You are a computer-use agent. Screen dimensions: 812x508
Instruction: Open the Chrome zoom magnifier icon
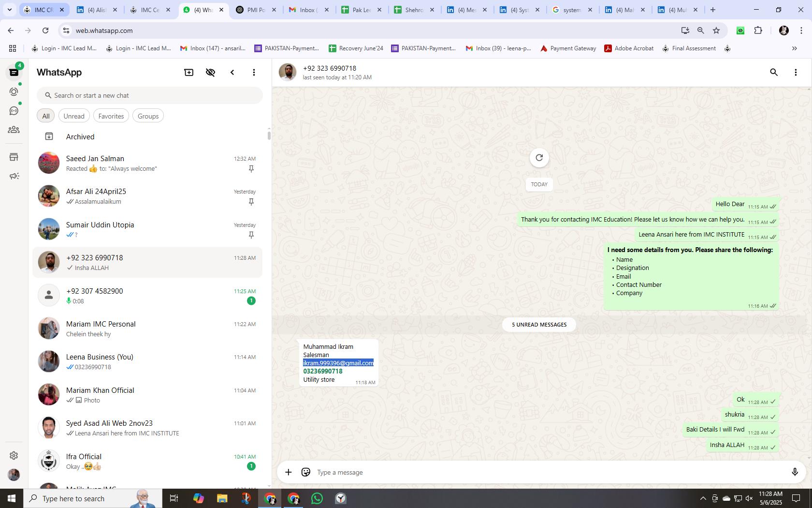coord(700,30)
